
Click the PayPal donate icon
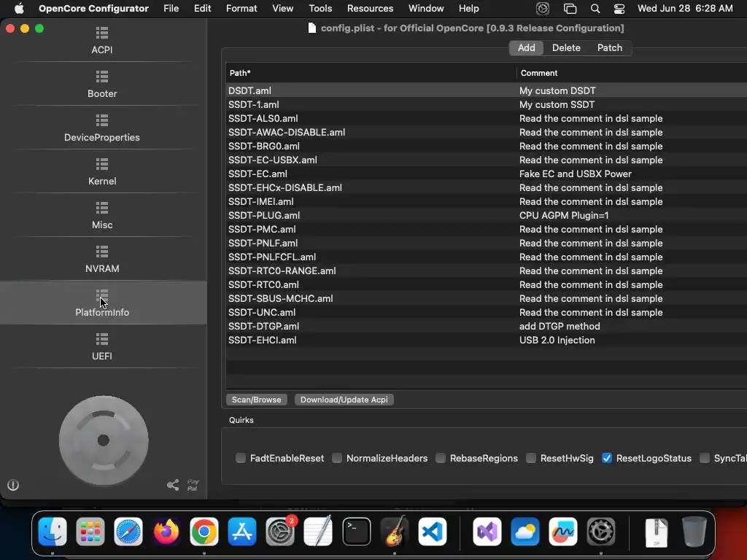193,485
